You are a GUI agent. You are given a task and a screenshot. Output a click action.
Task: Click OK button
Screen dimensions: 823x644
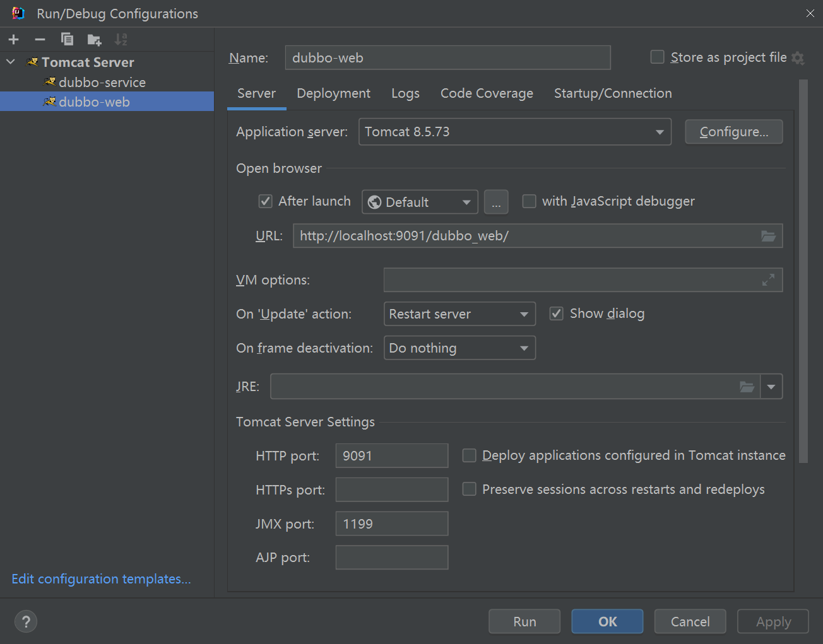tap(607, 621)
